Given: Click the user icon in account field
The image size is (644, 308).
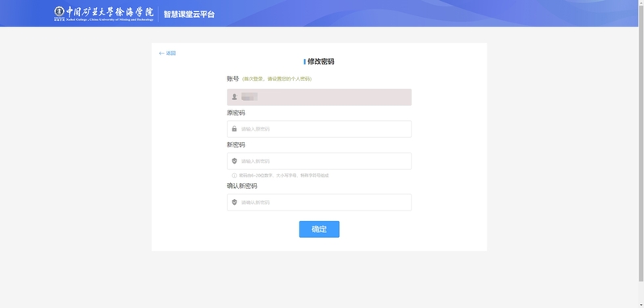Looking at the screenshot, I should click(235, 98).
